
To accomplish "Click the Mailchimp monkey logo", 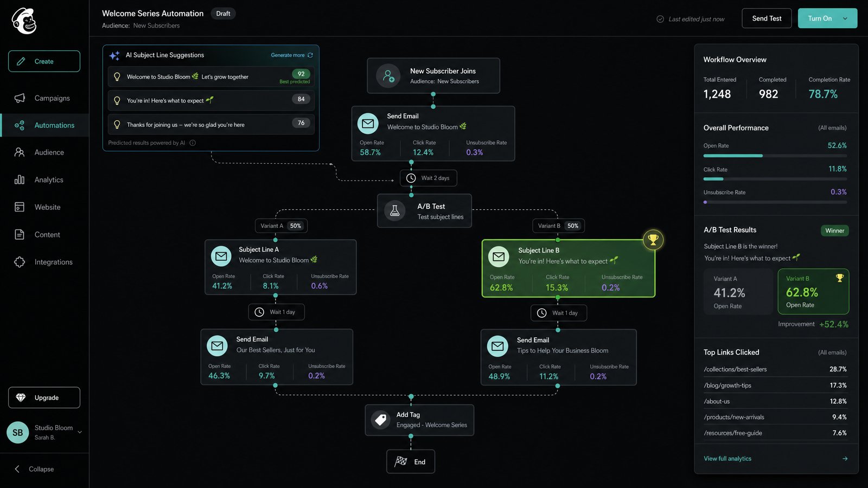I will [24, 21].
